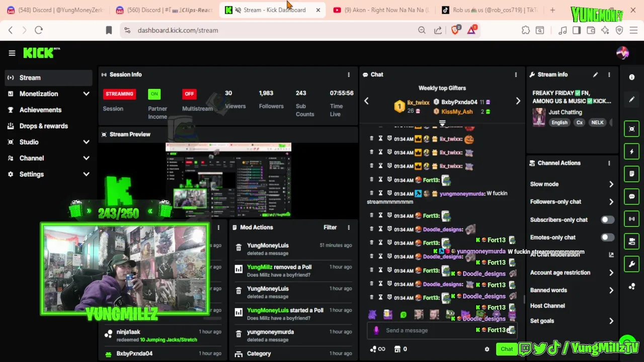Click the info icon in right rail
The image size is (644, 362).
click(632, 77)
